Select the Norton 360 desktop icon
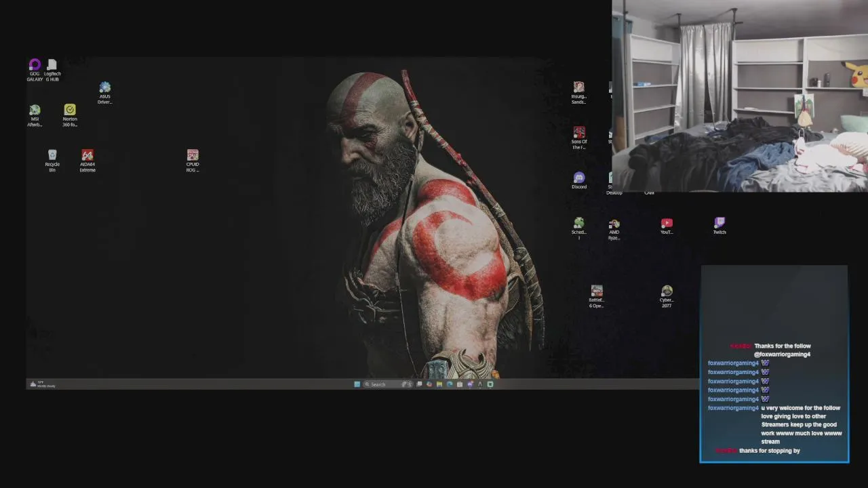 coord(70,115)
